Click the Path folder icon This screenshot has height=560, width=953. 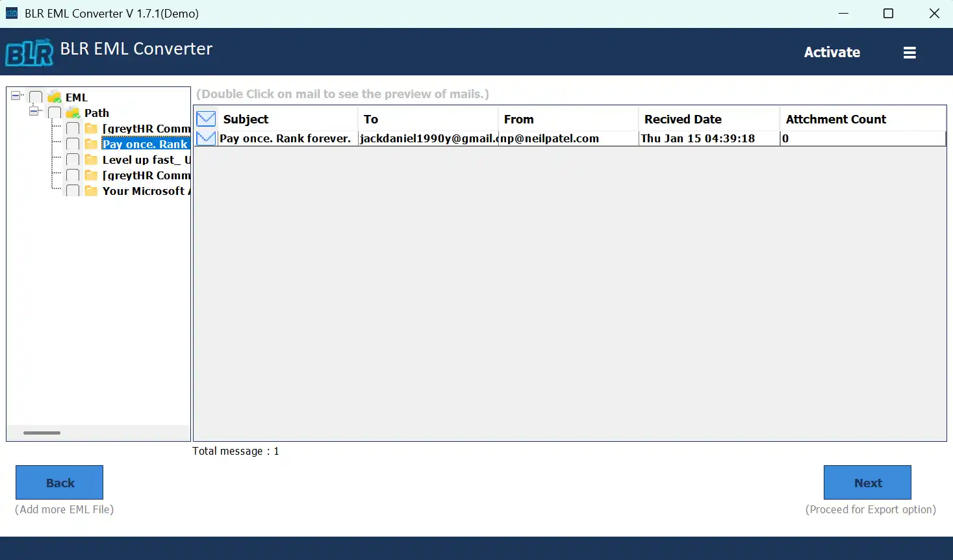click(x=73, y=113)
